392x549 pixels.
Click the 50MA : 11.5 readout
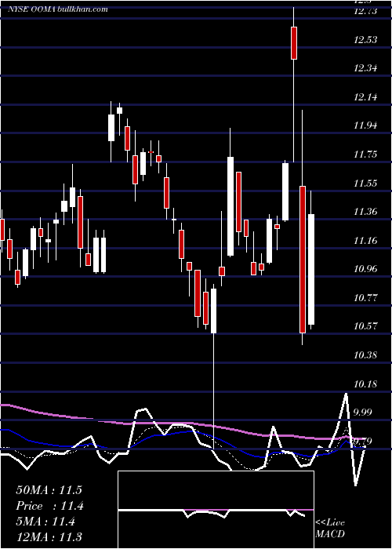click(49, 490)
